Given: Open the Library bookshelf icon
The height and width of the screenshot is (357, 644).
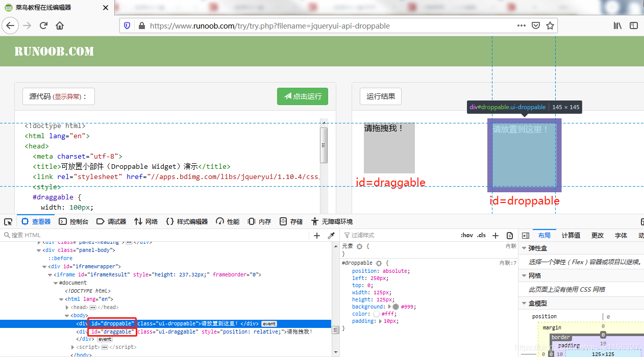Looking at the screenshot, I should pyautogui.click(x=617, y=25).
